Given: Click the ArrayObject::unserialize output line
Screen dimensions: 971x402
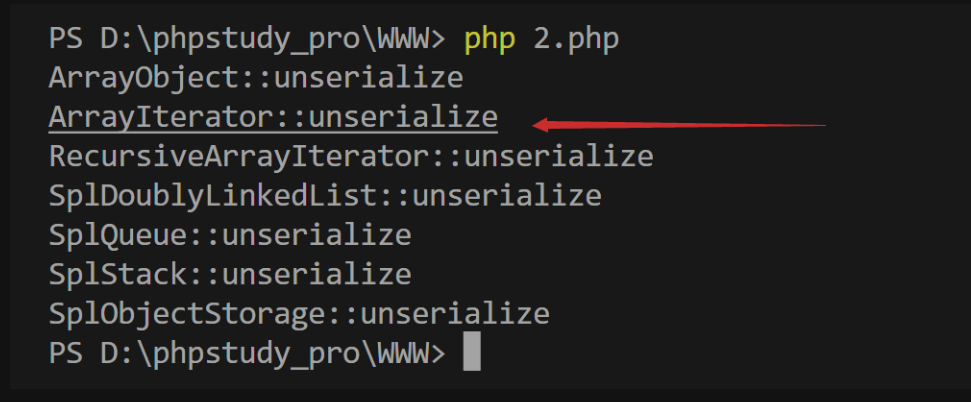Looking at the screenshot, I should [x=256, y=79].
